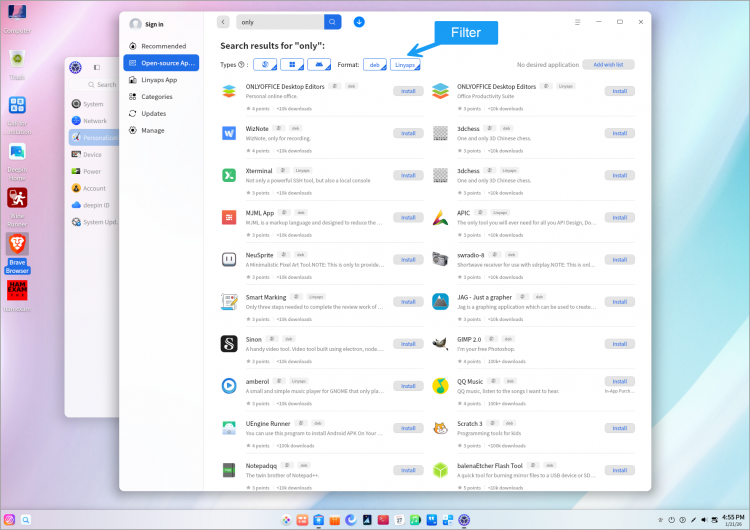The height and width of the screenshot is (530, 750).
Task: Open the Linyaps App section
Action: pos(161,80)
